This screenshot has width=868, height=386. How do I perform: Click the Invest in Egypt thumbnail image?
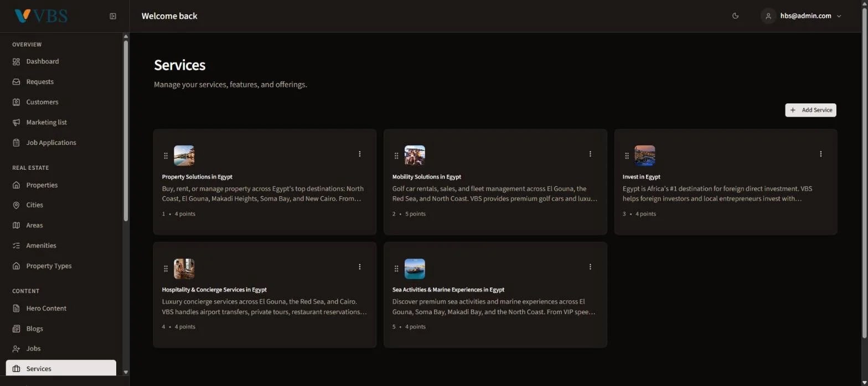coord(645,155)
